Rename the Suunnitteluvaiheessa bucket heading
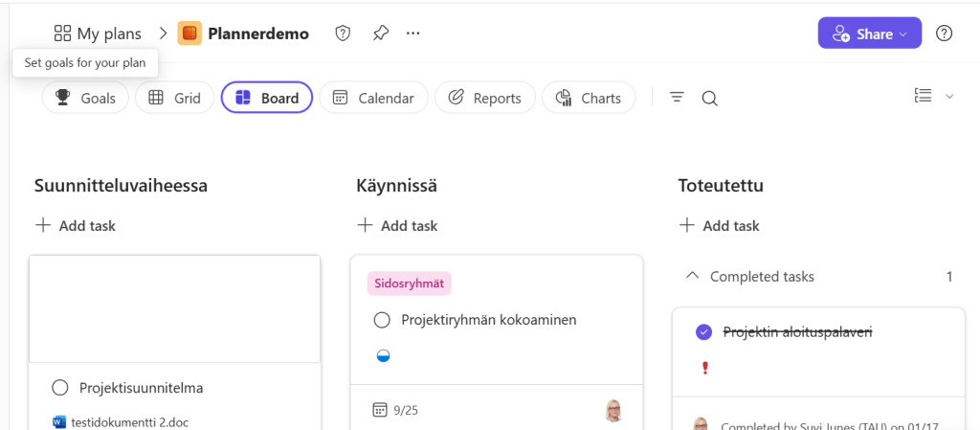Screen dimensions: 980x430 click(121, 186)
